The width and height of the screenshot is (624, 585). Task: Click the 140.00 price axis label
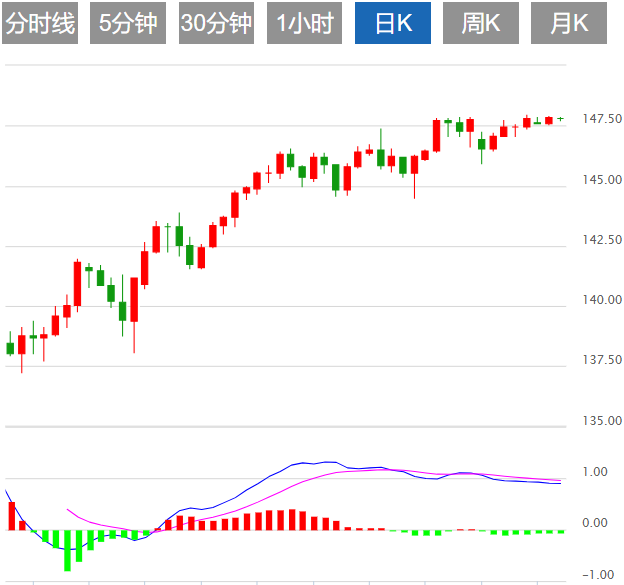pyautogui.click(x=603, y=299)
